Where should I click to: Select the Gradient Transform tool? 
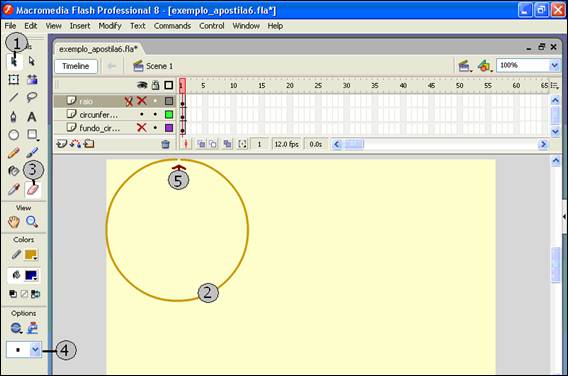32,79
